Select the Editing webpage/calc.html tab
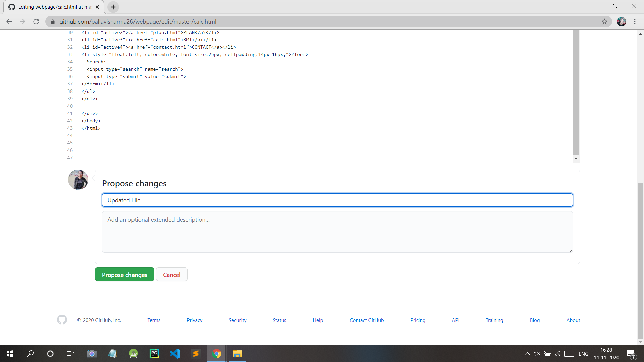The height and width of the screenshot is (362, 644). pos(54,7)
